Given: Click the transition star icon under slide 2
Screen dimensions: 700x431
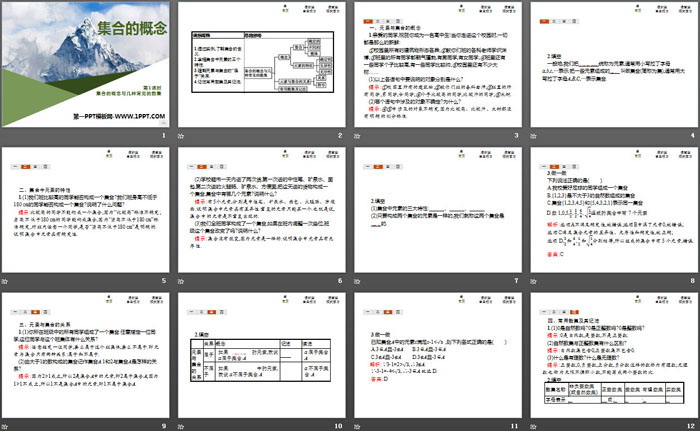Looking at the screenshot, I should pyautogui.click(x=183, y=137).
